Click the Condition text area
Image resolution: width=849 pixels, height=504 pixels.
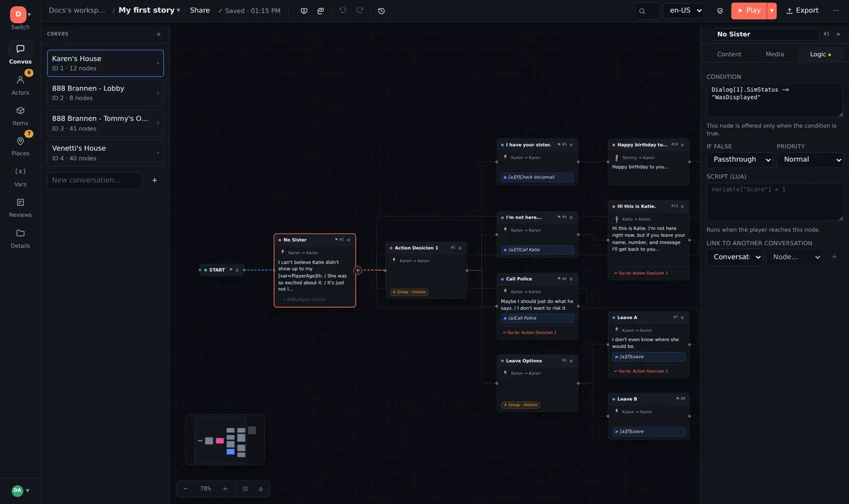point(775,100)
